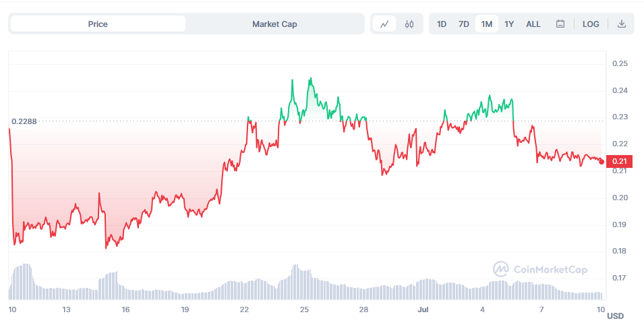
Task: Click the 0.2288 opening price label
Action: [24, 121]
